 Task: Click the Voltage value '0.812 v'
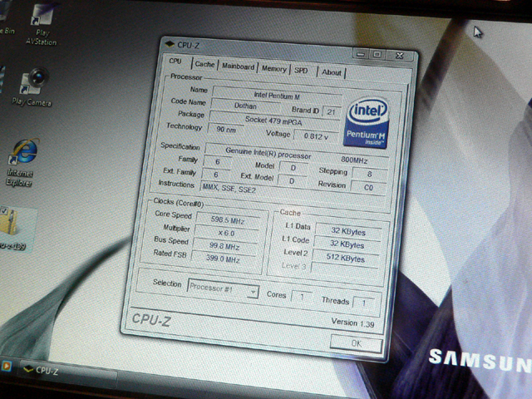pos(316,136)
